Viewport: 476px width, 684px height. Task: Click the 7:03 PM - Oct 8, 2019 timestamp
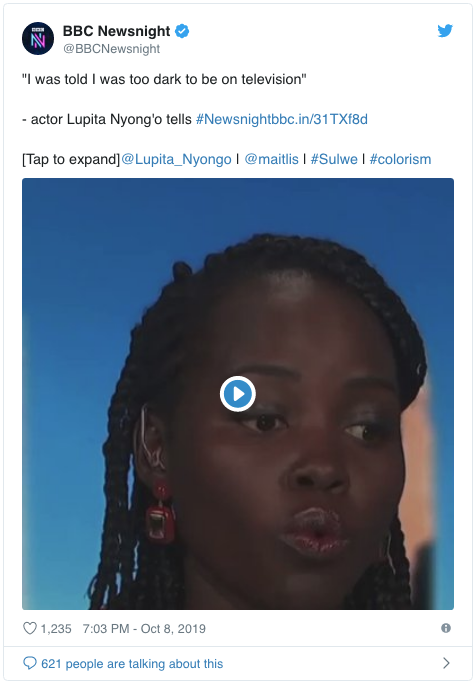point(144,629)
